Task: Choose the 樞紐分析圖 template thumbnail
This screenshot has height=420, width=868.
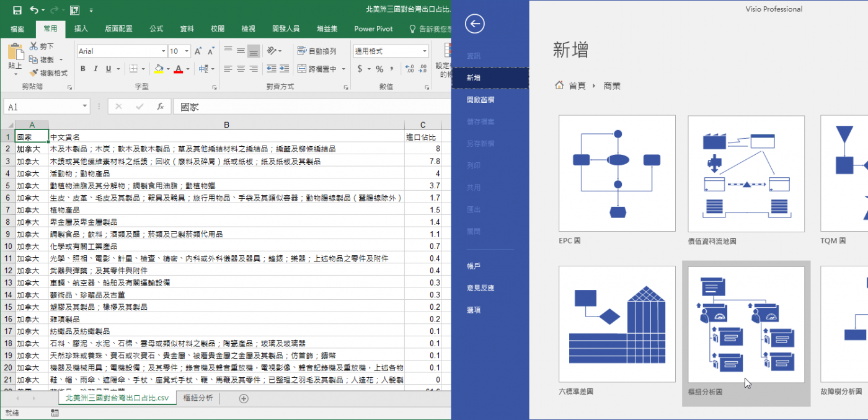Action: pyautogui.click(x=746, y=325)
